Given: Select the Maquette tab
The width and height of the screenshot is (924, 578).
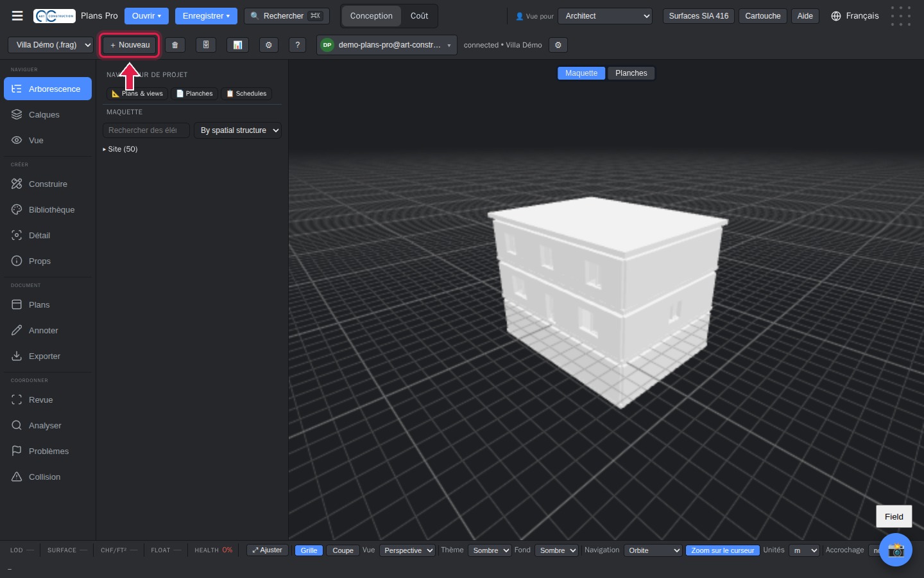Looking at the screenshot, I should (581, 73).
